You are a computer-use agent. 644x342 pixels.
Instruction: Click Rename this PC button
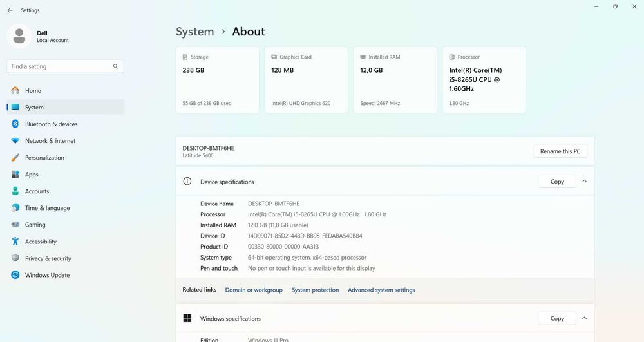click(x=560, y=151)
